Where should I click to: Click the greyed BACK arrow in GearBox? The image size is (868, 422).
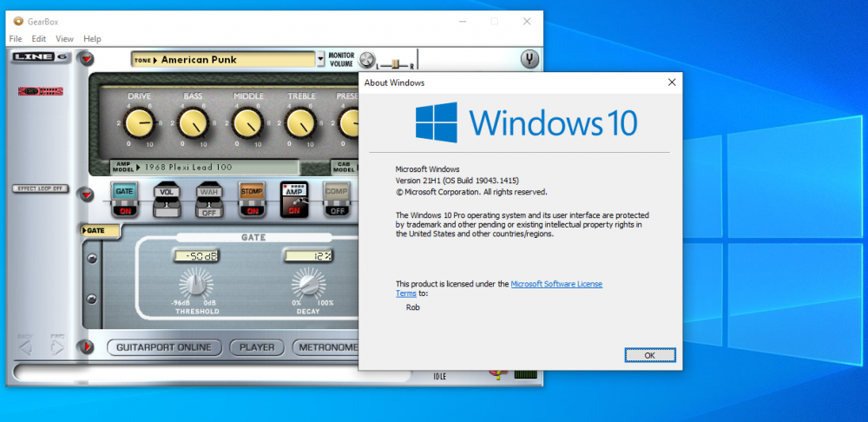click(25, 346)
